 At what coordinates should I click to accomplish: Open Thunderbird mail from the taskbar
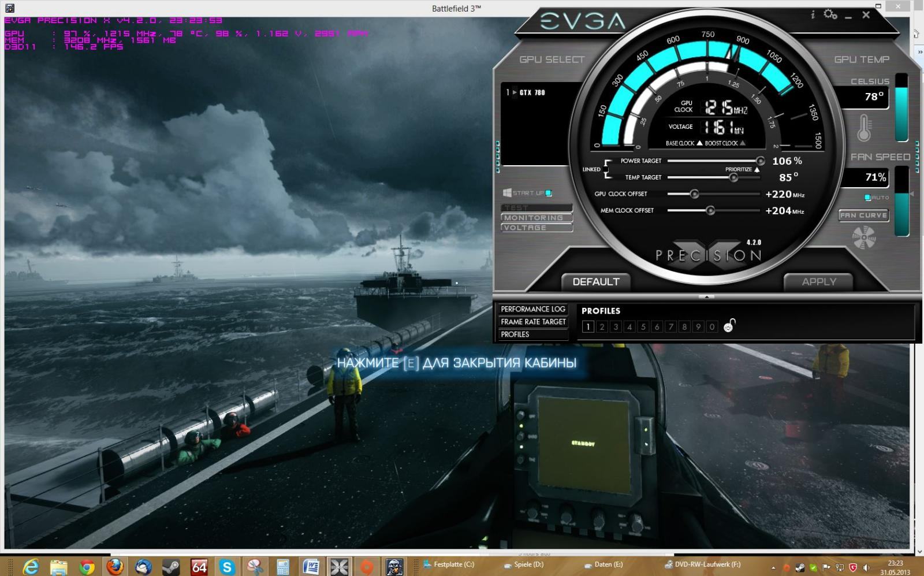coord(143,567)
